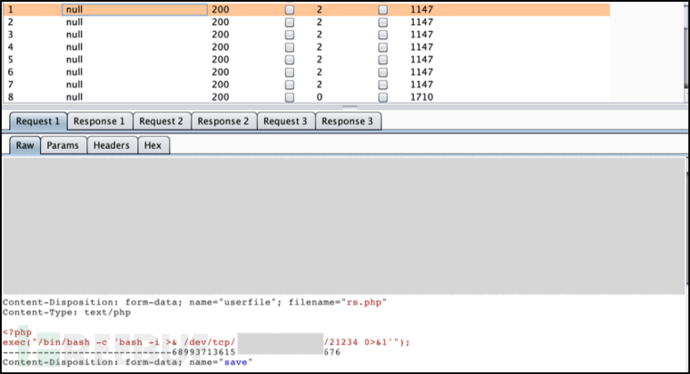Switch to the Response 1 tab
Image resolution: width=690 pixels, height=374 pixels.
pos(99,121)
